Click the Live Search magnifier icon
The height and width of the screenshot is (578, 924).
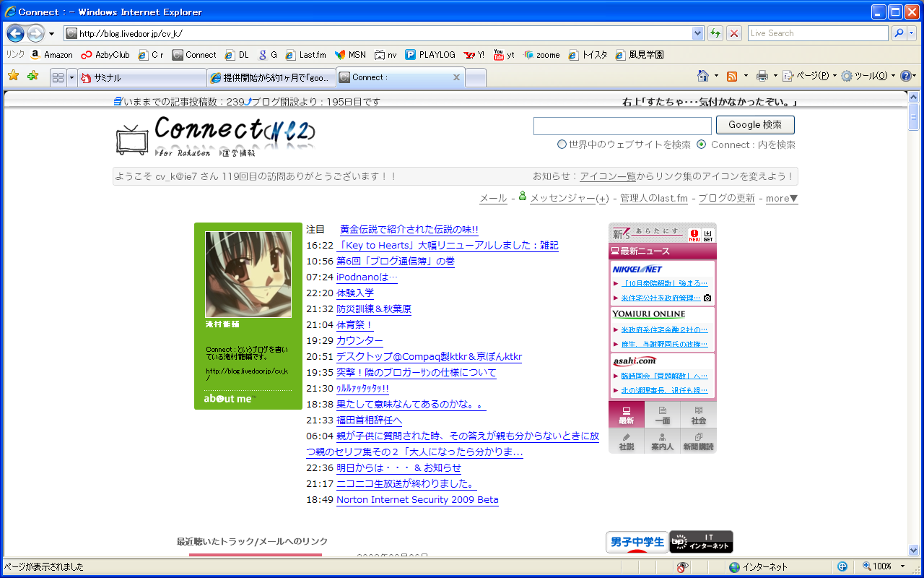coord(899,33)
